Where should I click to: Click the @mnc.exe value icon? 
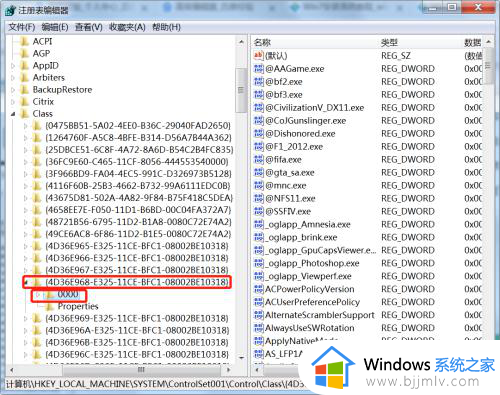tap(259, 186)
